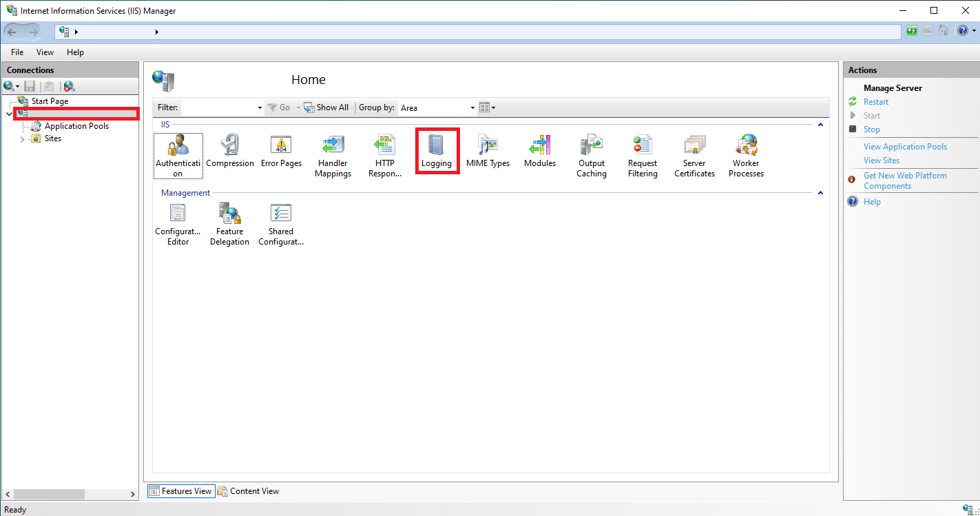Click the Connections horizontal scrollbar thumb
The height and width of the screenshot is (516, 980).
click(48, 494)
